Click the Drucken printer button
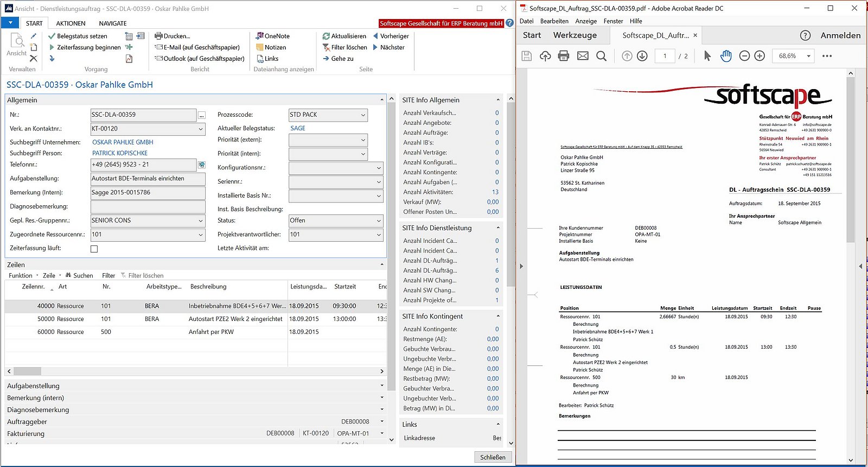The width and height of the screenshot is (868, 467). pyautogui.click(x=173, y=36)
